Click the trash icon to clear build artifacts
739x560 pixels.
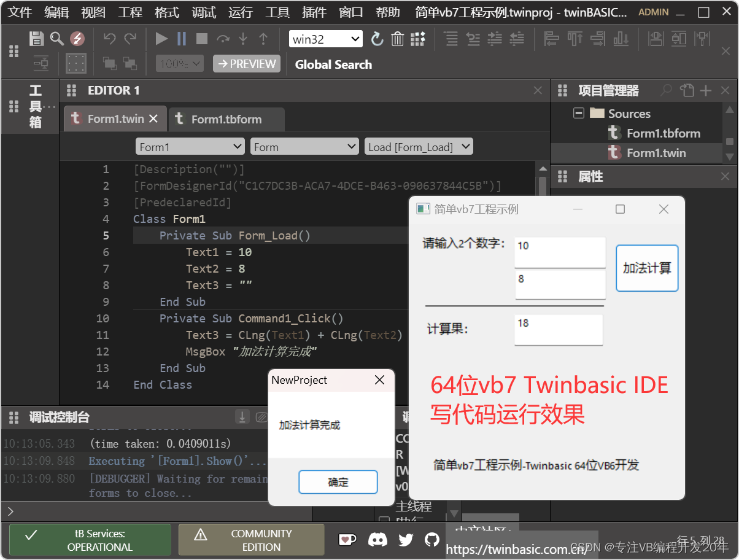point(397,38)
